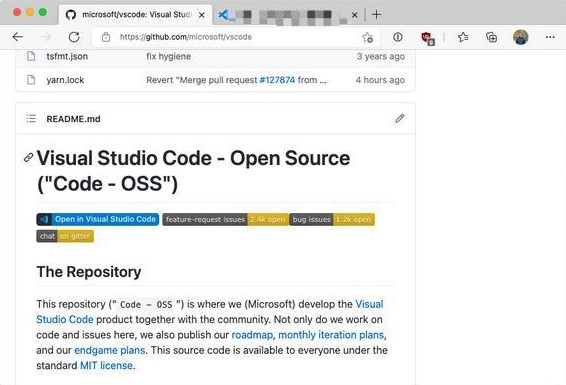566x385 pixels.
Task: Go back using the browser back arrow
Action: (x=18, y=37)
